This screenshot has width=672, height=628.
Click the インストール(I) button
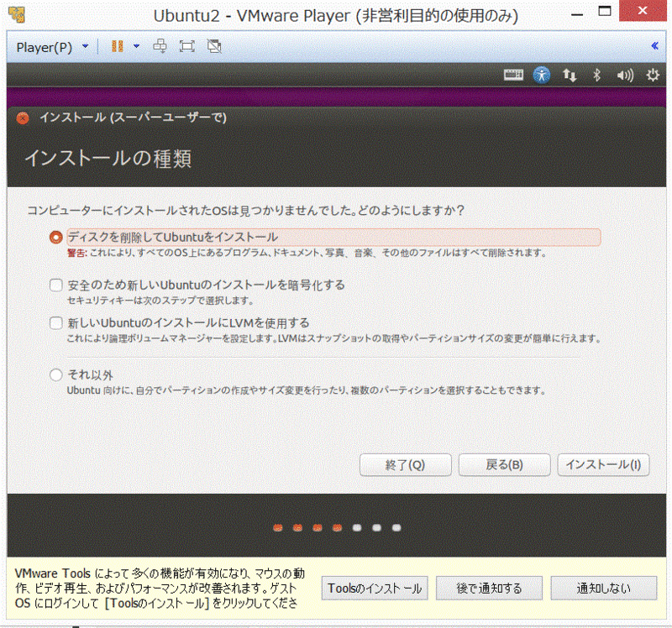pyautogui.click(x=603, y=464)
